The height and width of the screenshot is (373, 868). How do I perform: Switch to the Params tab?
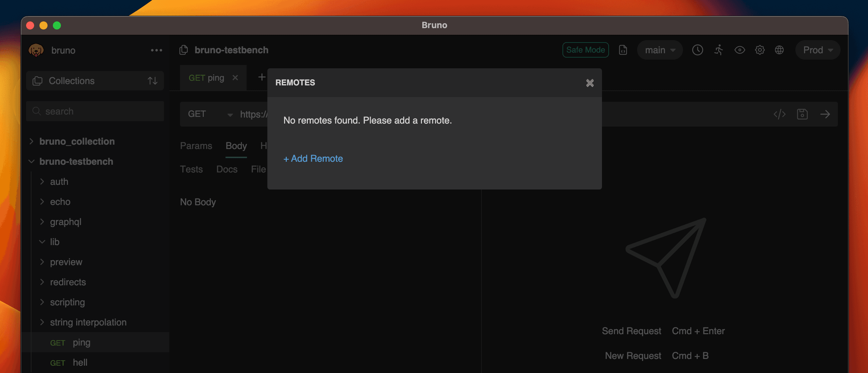(x=196, y=146)
